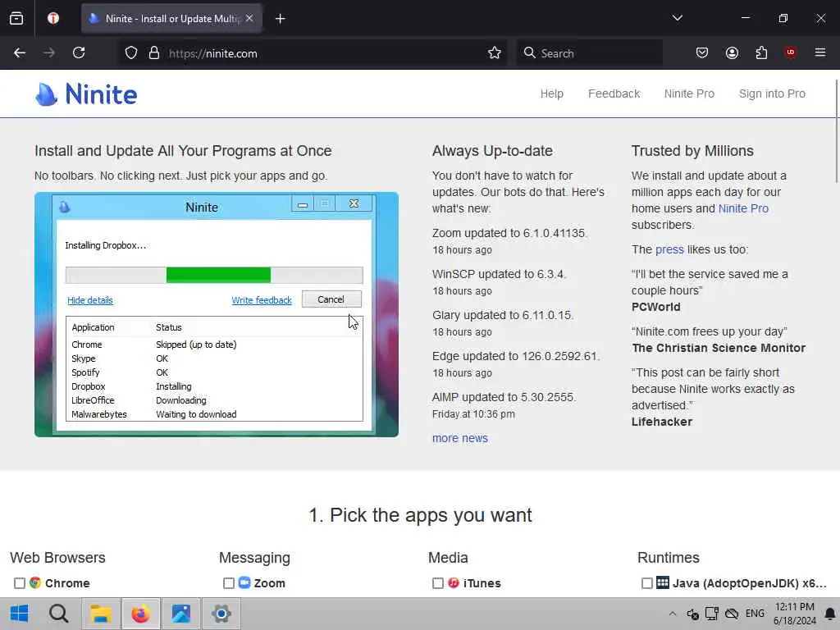Check the Zoom checkbox
This screenshot has width=840, height=630.
click(229, 583)
